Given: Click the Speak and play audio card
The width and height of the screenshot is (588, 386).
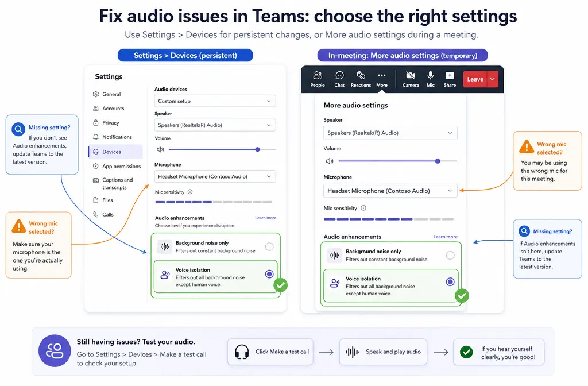Looking at the screenshot, I should click(x=383, y=352).
